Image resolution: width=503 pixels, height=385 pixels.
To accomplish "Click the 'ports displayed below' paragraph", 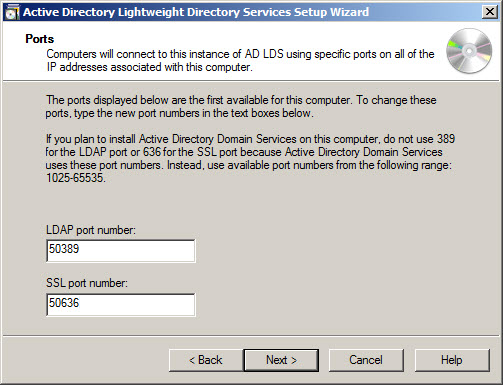I will coord(241,107).
